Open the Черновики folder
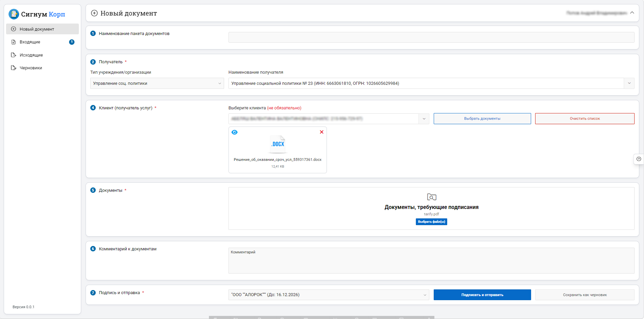 coord(42,68)
